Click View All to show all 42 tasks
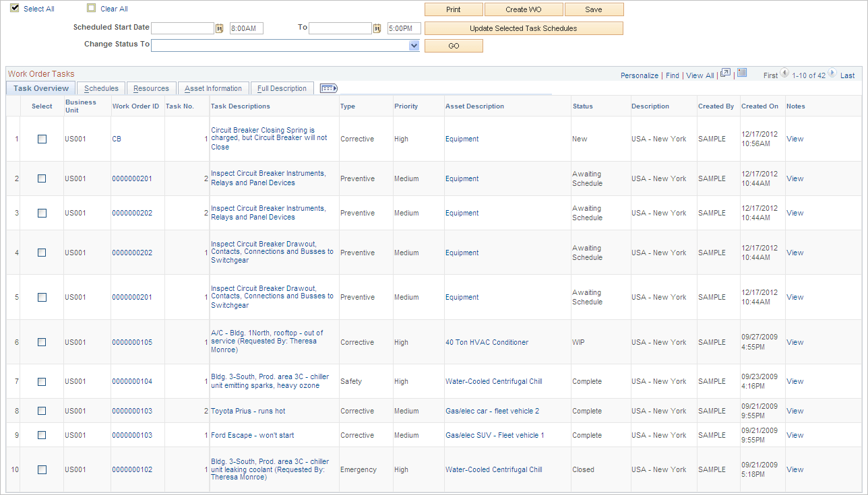 click(700, 75)
